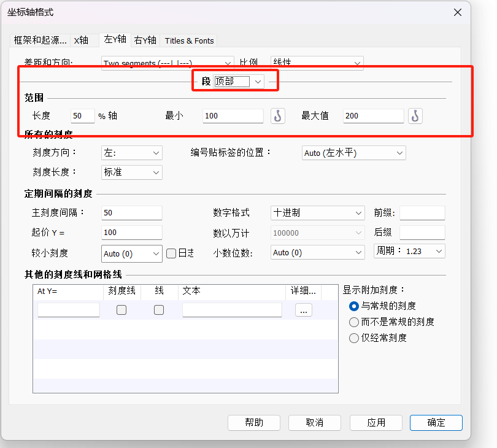Open the 数字格式 dropdown showing 十进制

(x=318, y=213)
